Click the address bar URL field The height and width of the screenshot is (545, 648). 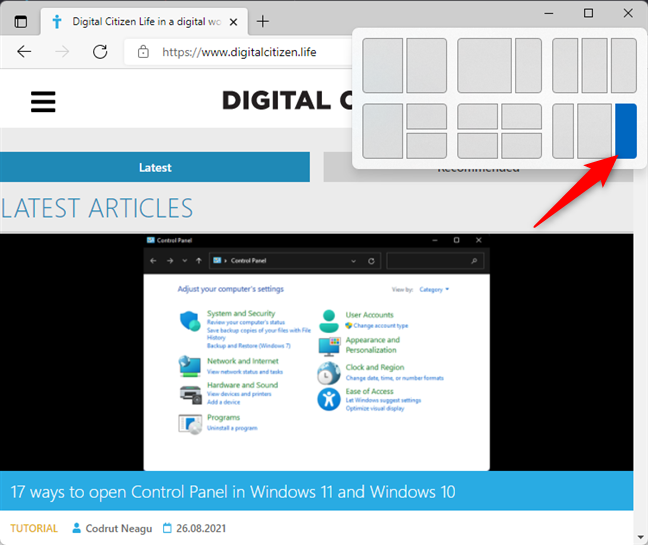tap(239, 52)
